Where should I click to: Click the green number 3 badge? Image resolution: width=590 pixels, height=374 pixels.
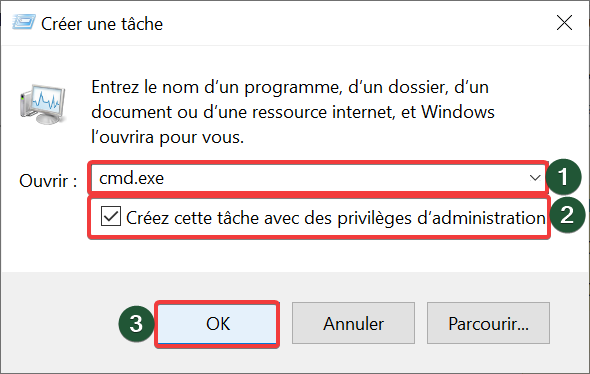click(136, 324)
